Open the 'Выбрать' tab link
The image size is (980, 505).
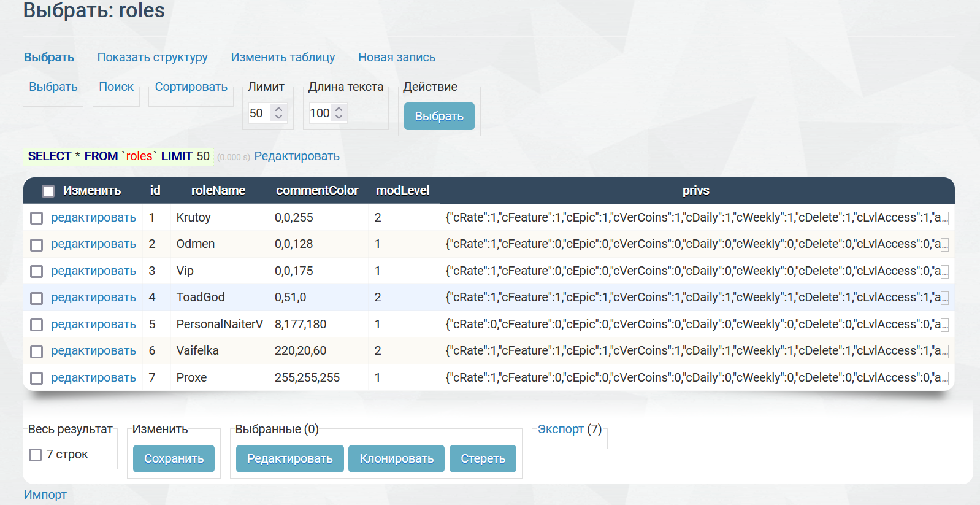coord(49,57)
